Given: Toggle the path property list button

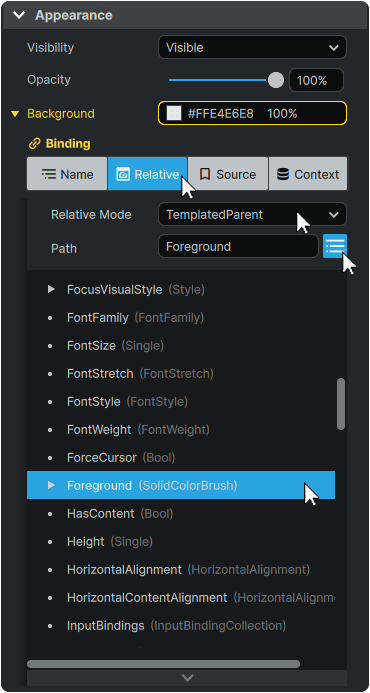Looking at the screenshot, I should tap(335, 246).
